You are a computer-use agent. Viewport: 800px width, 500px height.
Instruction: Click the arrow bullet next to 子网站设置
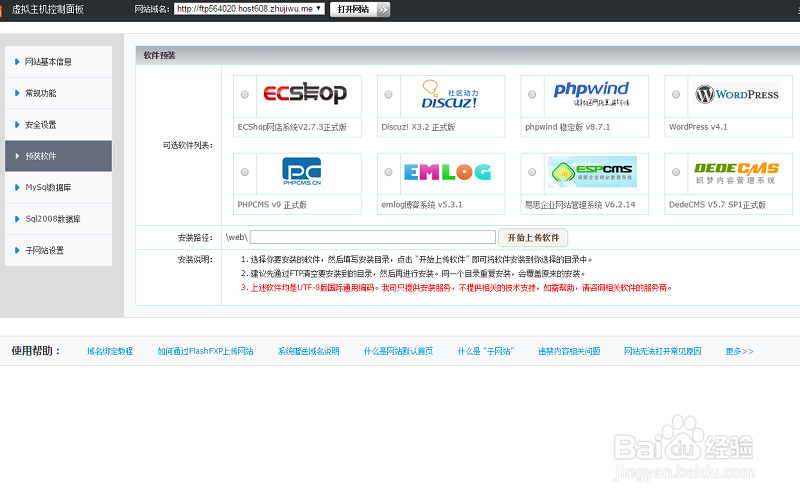pyautogui.click(x=17, y=250)
